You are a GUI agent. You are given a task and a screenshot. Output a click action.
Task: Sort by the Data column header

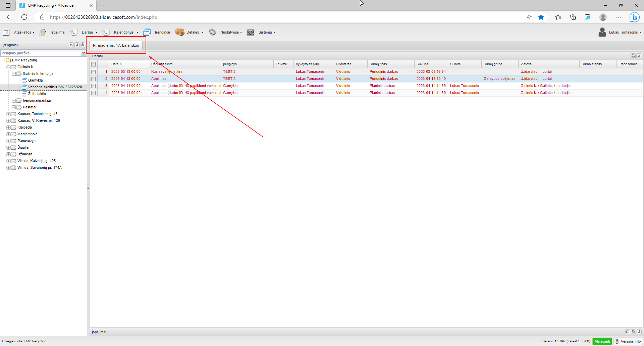[129, 64]
